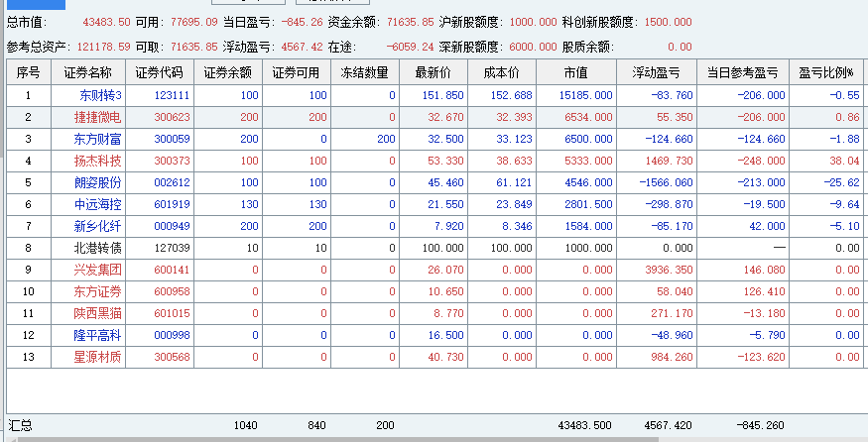Click floating profit 3936.350 of 兴发集团
The height and width of the screenshot is (442, 868).
click(670, 270)
